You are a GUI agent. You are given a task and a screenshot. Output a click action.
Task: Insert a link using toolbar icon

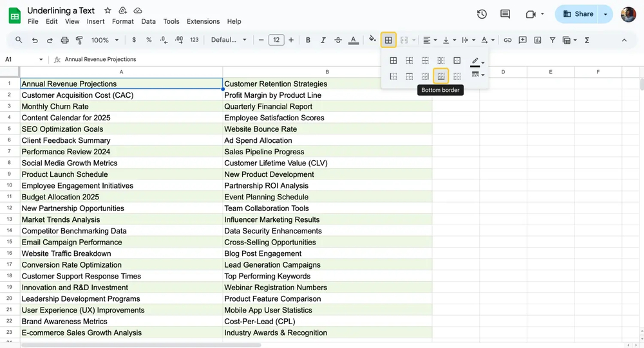pos(507,40)
